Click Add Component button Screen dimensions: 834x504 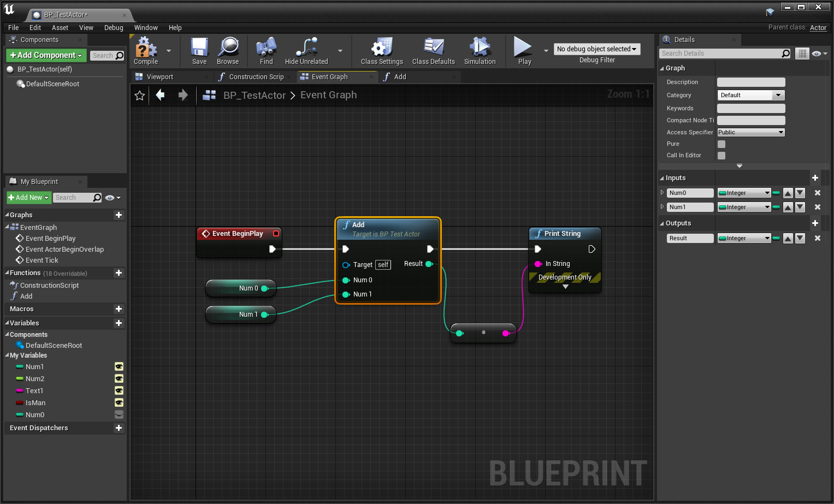coord(46,55)
